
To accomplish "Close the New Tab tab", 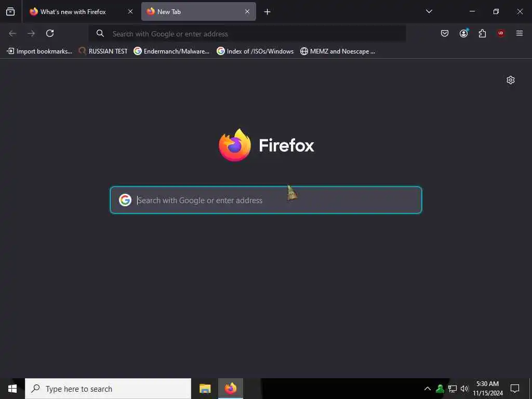I will tap(247, 11).
